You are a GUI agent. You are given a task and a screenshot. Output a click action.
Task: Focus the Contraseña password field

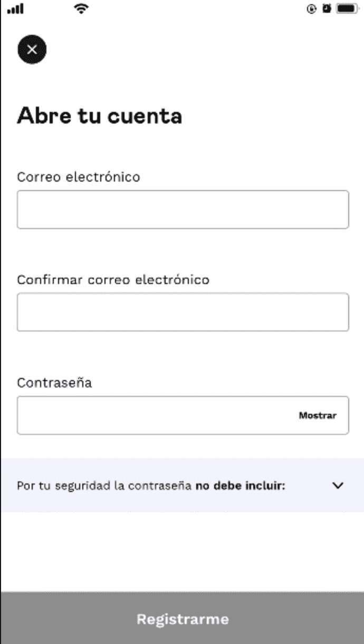pos(153,415)
